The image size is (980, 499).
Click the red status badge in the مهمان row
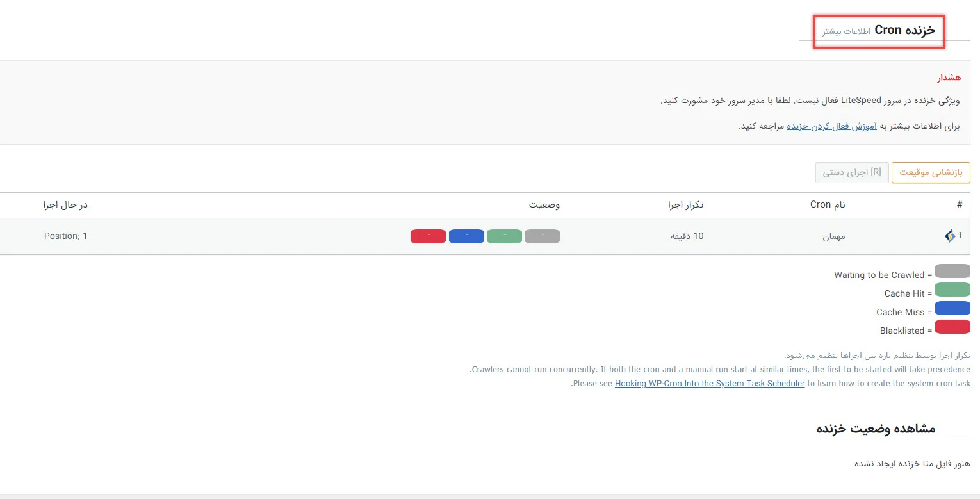pos(428,236)
